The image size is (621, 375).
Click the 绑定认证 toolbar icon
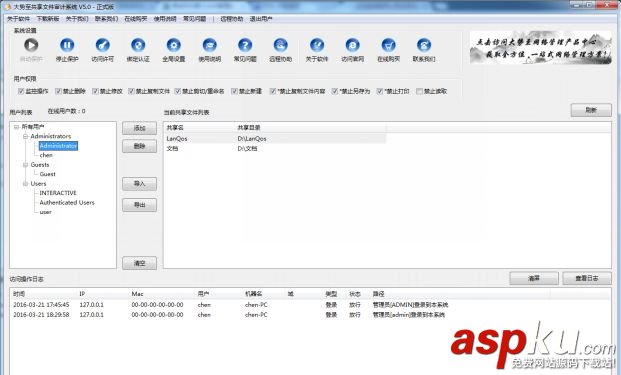click(138, 45)
